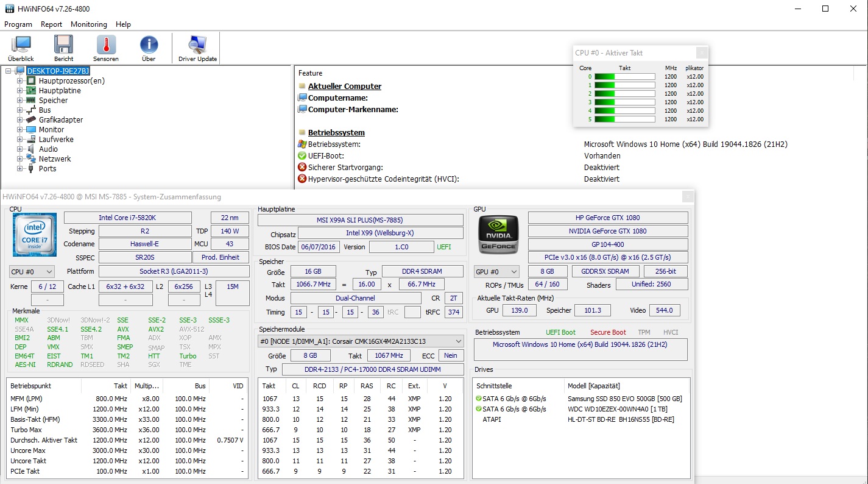Click the Monitor icon in tree
The width and height of the screenshot is (868, 484).
point(31,129)
